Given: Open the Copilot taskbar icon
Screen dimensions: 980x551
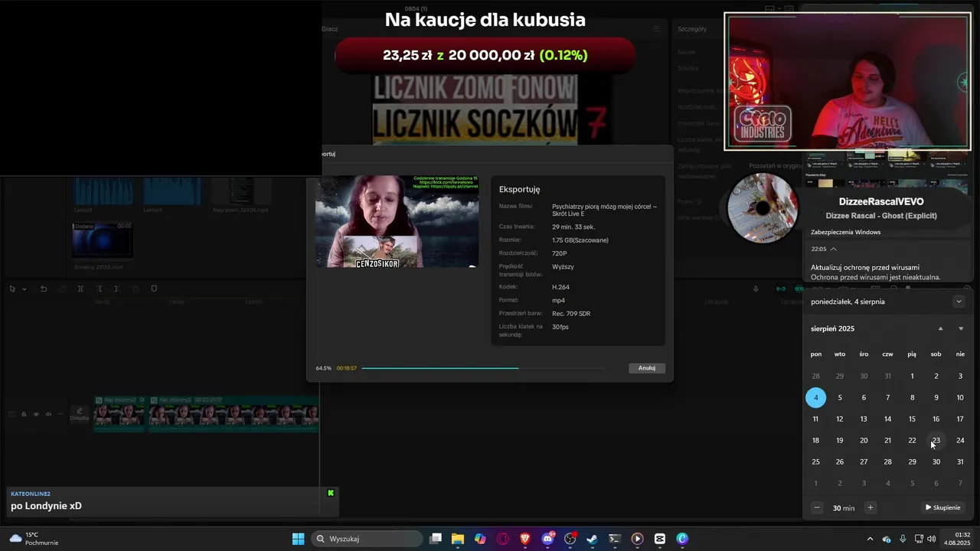Looking at the screenshot, I should pyautogui.click(x=480, y=539).
